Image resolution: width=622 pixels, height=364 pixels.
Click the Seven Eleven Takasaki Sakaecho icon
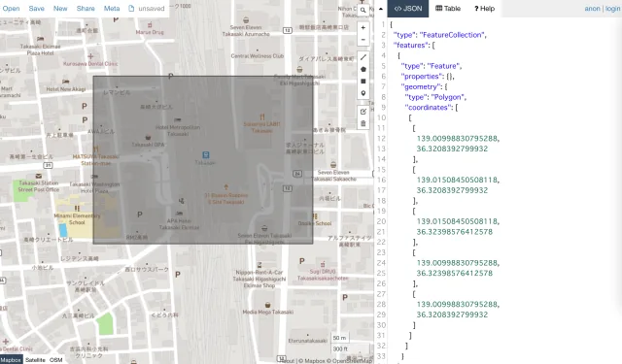coord(333,165)
